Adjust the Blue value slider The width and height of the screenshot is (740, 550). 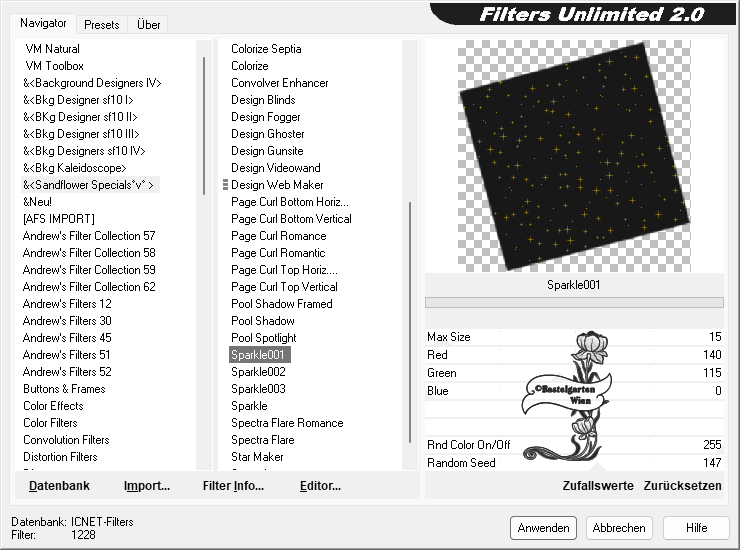point(574,390)
